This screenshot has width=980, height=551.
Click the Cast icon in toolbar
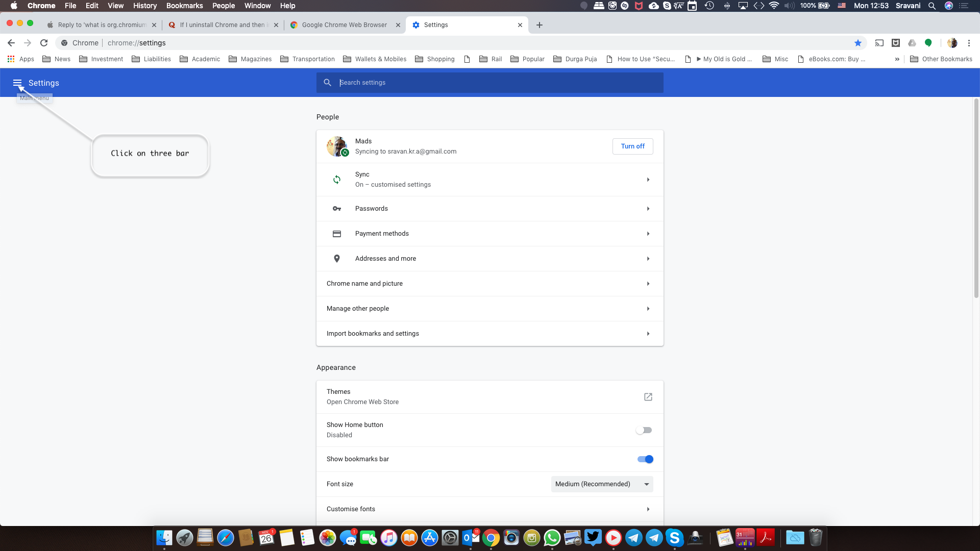point(879,43)
